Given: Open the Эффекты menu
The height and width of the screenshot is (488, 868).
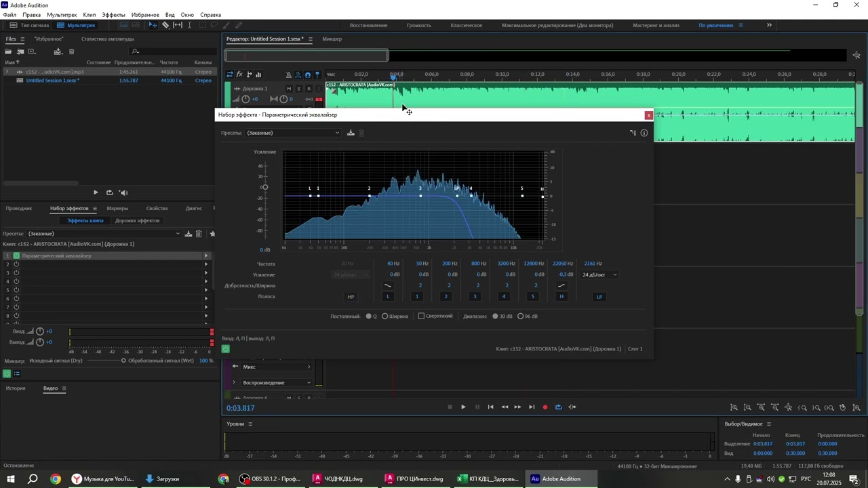Looking at the screenshot, I should tap(113, 14).
